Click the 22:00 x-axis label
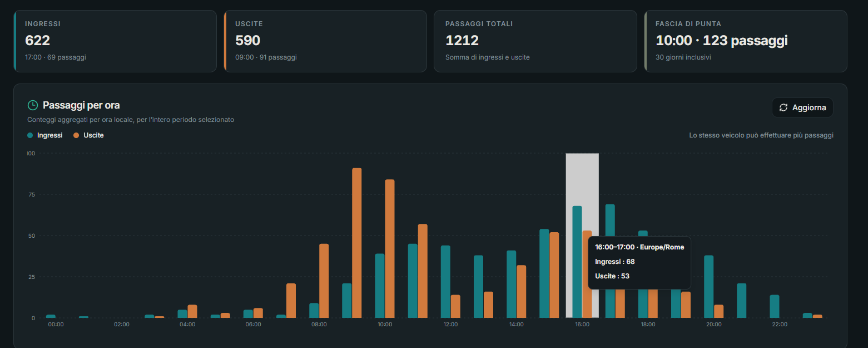The image size is (868, 348). [780, 324]
